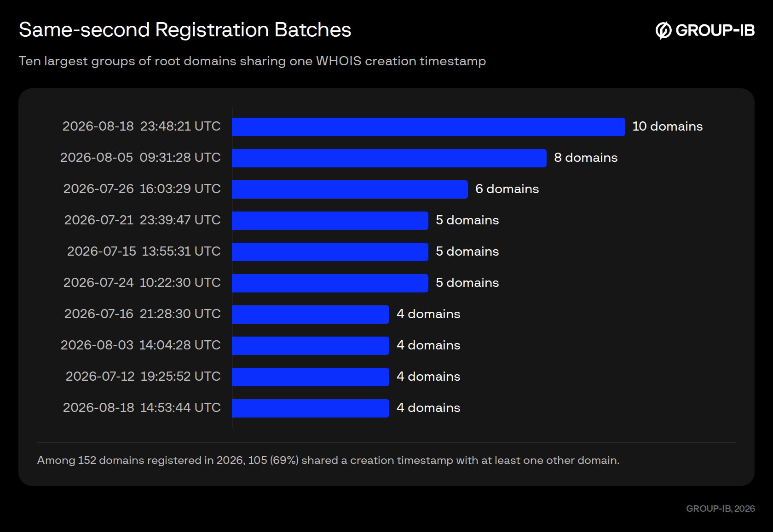Click the '10 domains' value label
The width and height of the screenshot is (773, 532).
[x=668, y=126]
